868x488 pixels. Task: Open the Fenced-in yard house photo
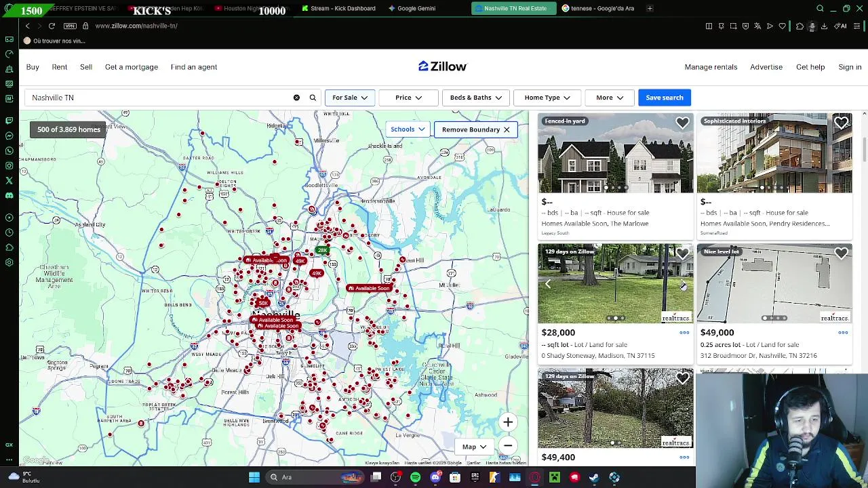tap(616, 153)
